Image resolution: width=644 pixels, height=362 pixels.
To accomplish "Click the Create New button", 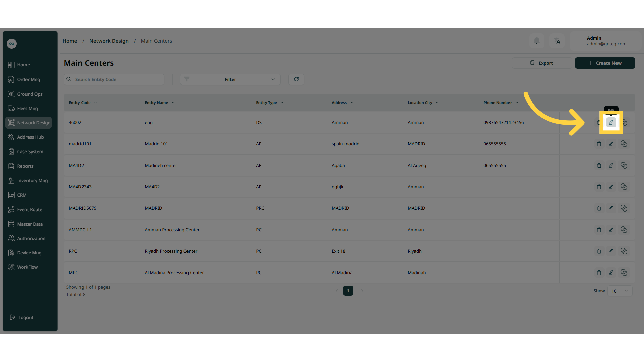I will click(605, 63).
